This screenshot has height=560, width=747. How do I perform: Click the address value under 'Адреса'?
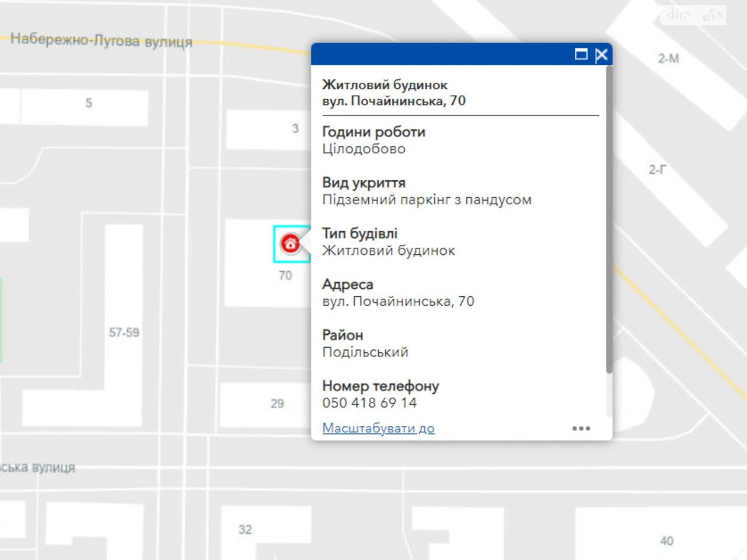pos(398,301)
